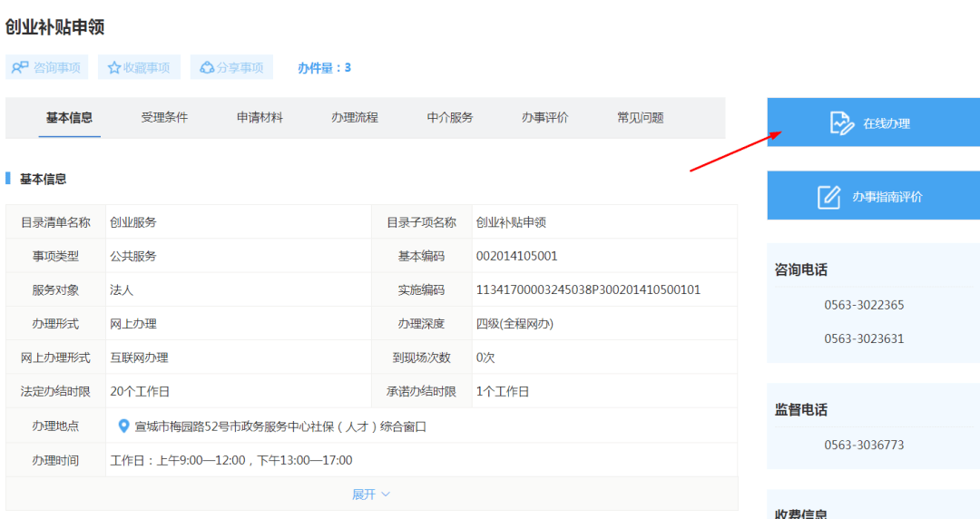Click consultation phone 0563-3023631
This screenshot has width=980, height=519.
click(x=864, y=339)
